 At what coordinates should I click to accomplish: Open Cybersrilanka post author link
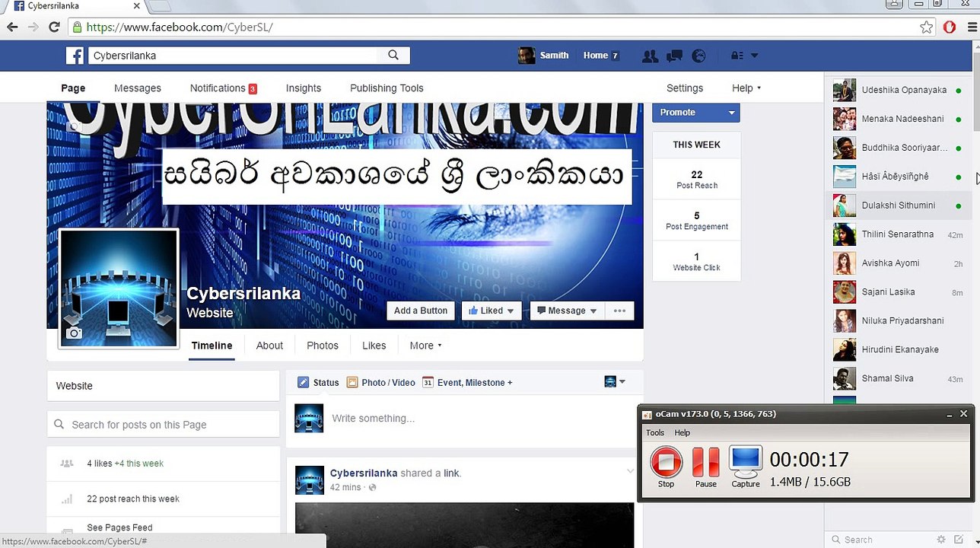pos(364,473)
